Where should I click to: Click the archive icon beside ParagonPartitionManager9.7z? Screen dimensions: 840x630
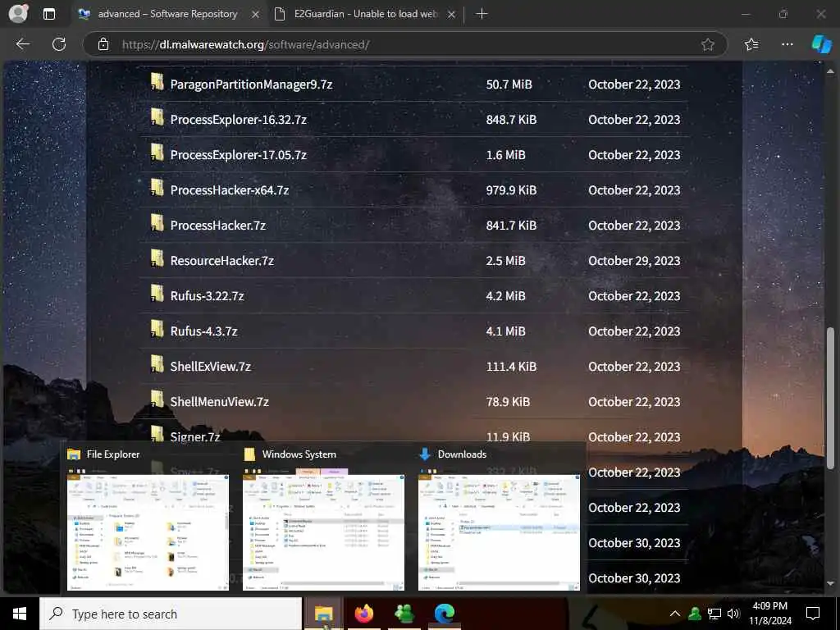[157, 83]
